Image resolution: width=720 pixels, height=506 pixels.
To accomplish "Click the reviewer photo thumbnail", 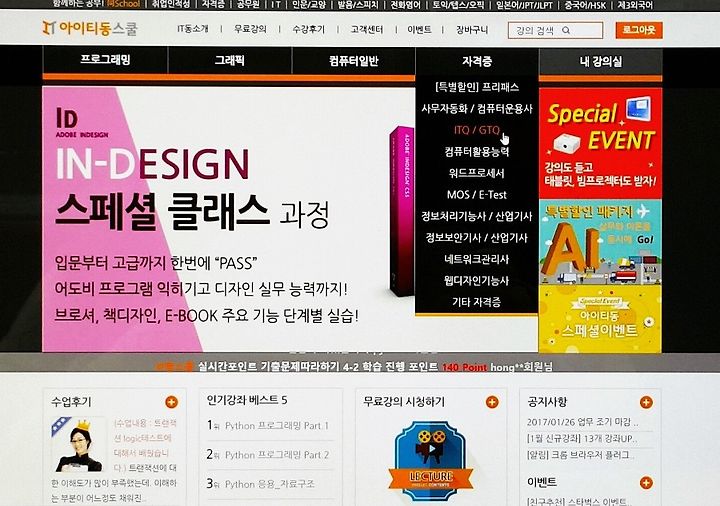I will (x=79, y=444).
